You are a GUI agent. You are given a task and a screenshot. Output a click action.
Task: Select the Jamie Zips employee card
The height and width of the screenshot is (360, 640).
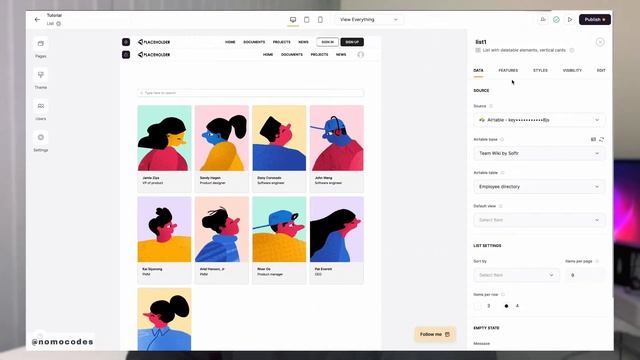164,149
